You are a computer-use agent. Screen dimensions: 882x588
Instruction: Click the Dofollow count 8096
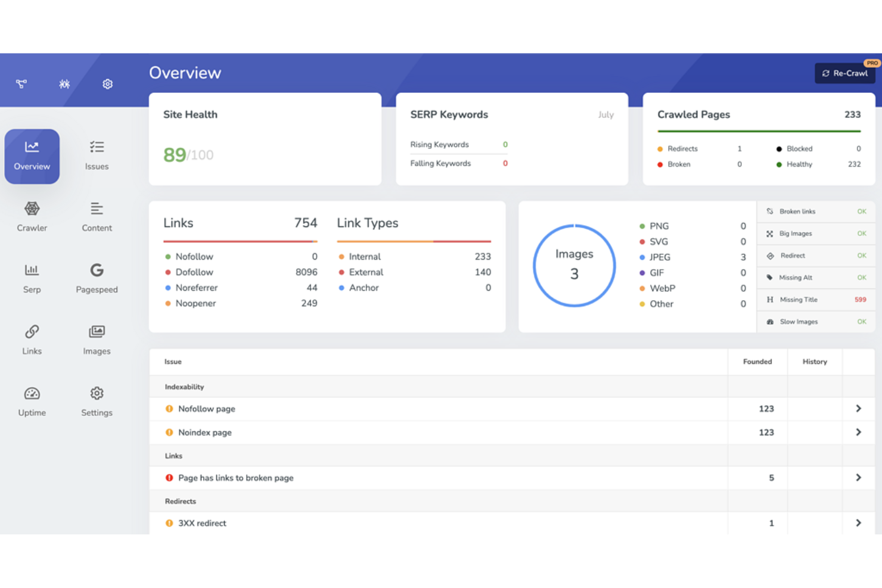click(x=306, y=272)
